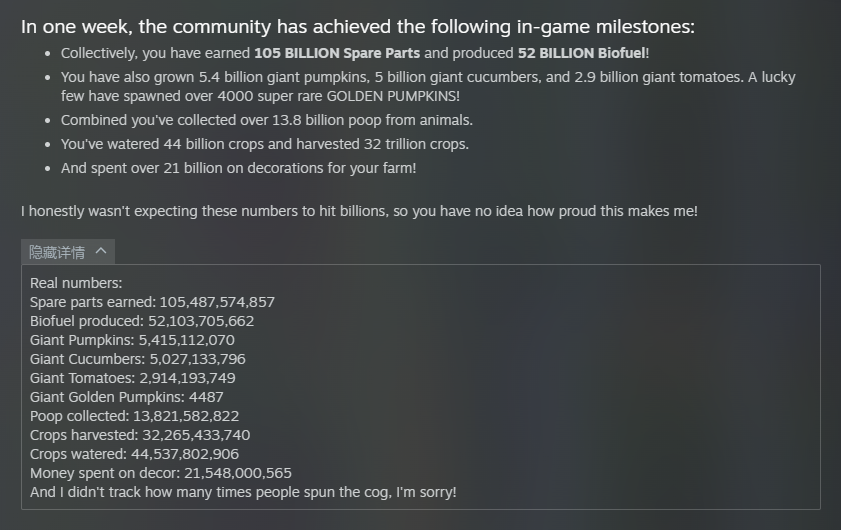Screen dimensions: 841x530
Task: Collapse the 隐藏详情 details section
Action: pos(68,252)
